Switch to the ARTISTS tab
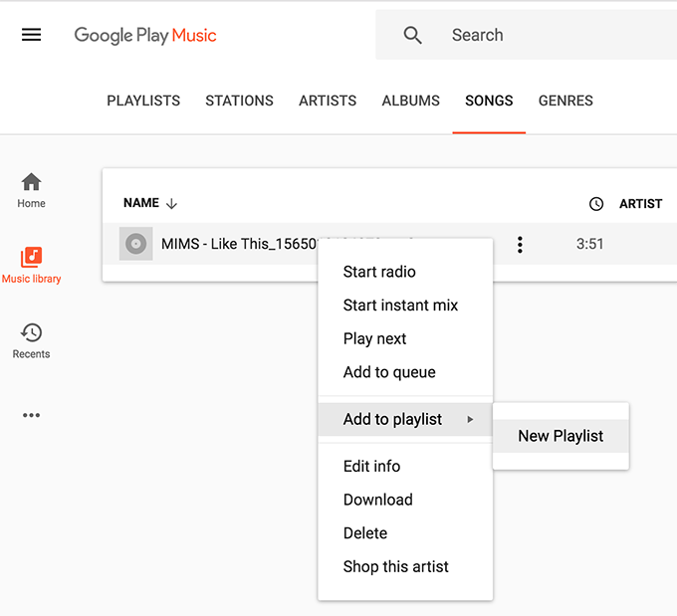The width and height of the screenshot is (677, 616). [x=328, y=101]
